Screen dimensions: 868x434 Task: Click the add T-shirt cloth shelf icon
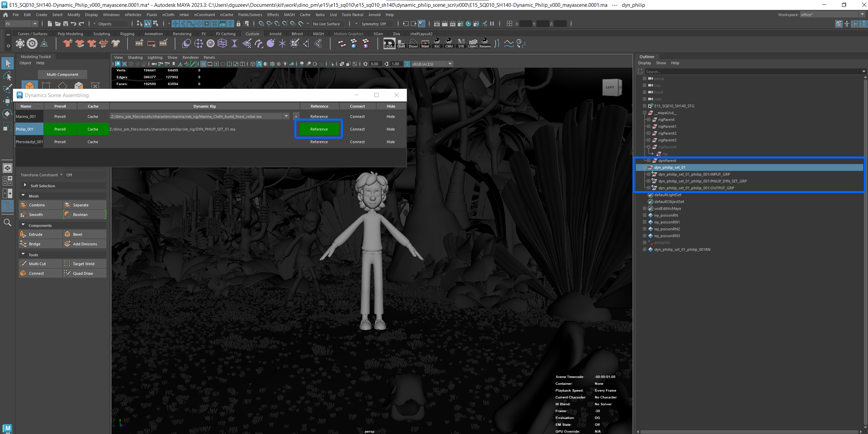coord(68,43)
